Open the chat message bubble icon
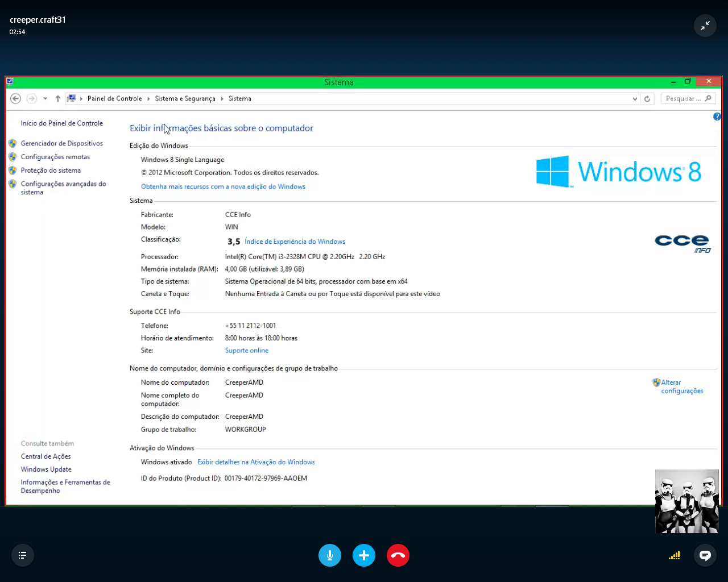 tap(705, 555)
